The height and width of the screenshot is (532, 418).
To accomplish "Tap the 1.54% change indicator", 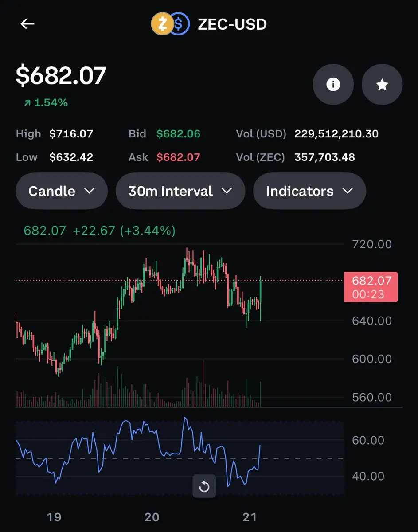I will [x=46, y=103].
